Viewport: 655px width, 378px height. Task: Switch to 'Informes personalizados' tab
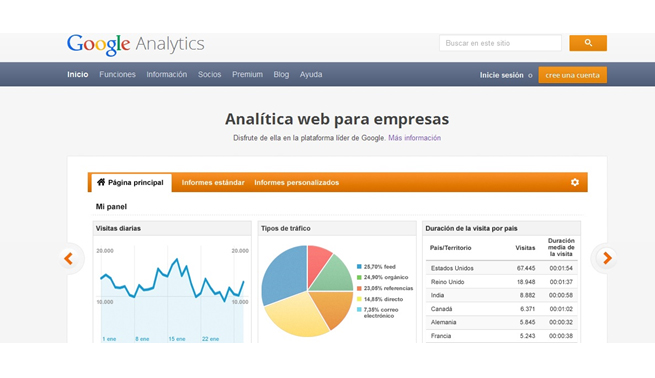click(x=297, y=183)
